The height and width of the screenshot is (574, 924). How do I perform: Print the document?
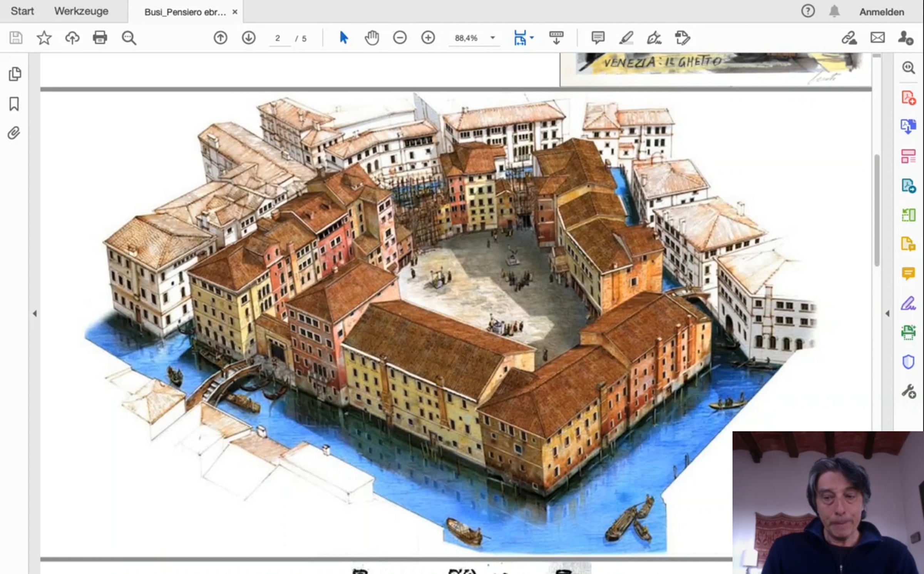click(x=100, y=38)
